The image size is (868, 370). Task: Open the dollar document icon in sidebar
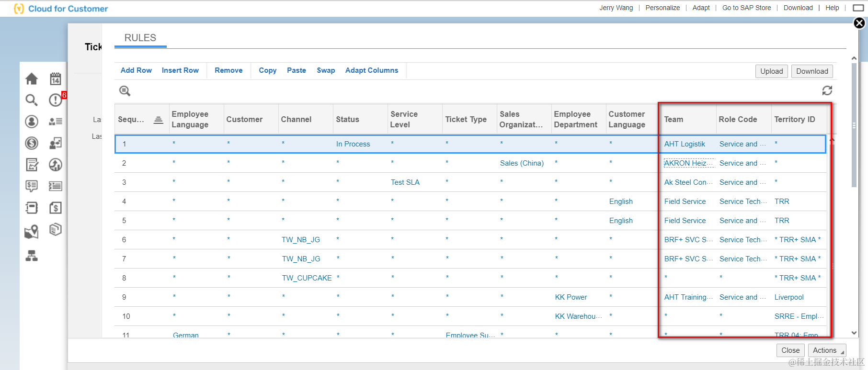[x=56, y=208]
